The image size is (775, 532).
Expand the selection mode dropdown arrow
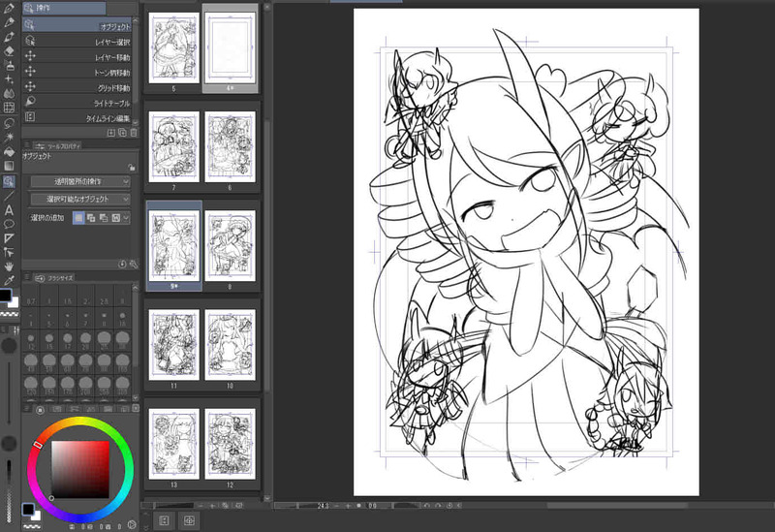pyautogui.click(x=127, y=217)
